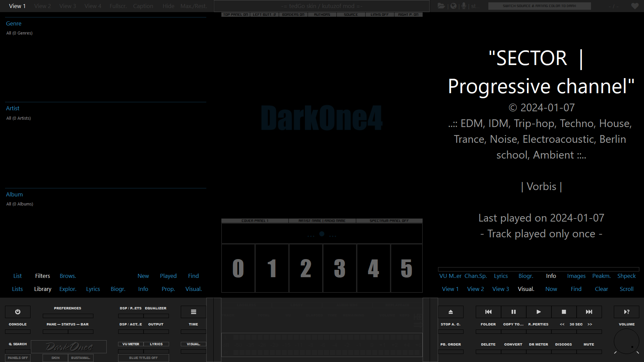
Task: Switch to the View 2 tab at top
Action: click(x=43, y=6)
